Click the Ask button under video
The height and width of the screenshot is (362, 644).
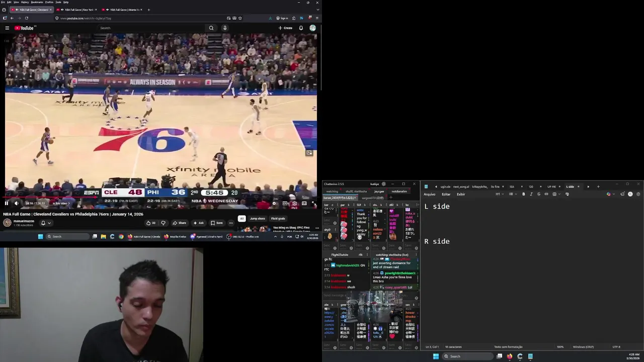199,223
